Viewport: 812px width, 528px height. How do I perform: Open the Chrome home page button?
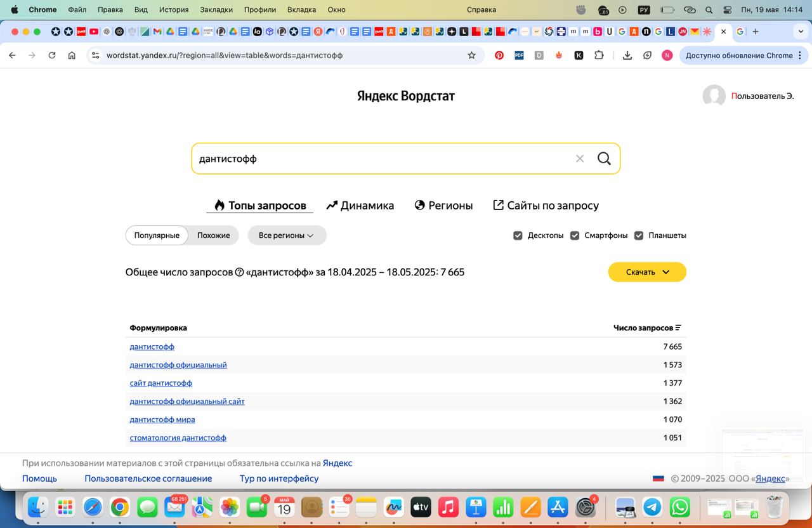point(72,55)
